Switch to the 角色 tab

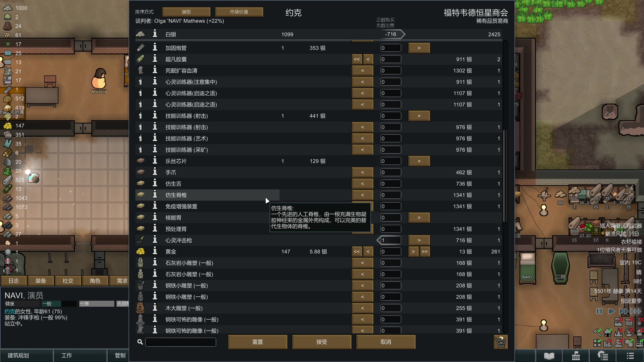tap(95, 281)
